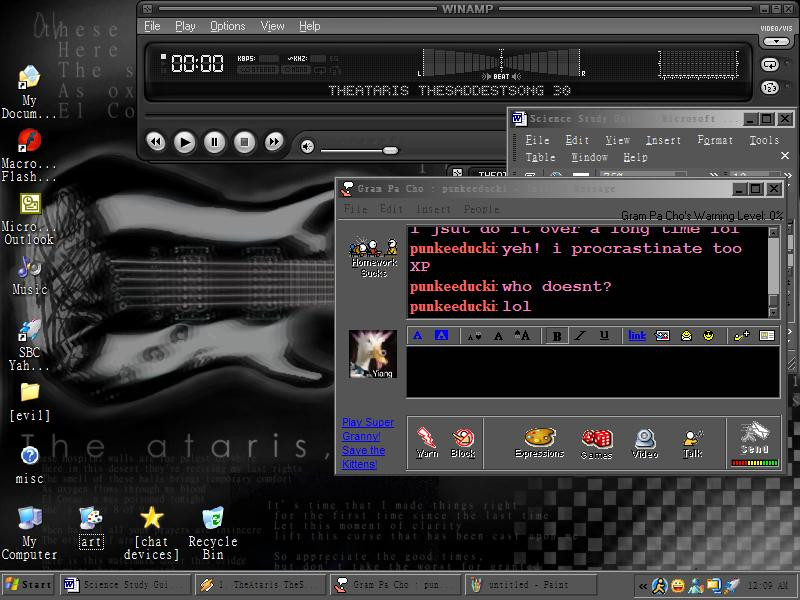Skip to next track in Winamp

[274, 142]
